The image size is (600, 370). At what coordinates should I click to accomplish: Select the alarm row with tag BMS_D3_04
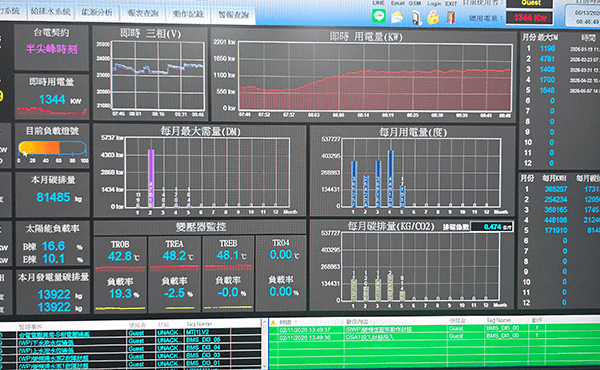[130, 348]
